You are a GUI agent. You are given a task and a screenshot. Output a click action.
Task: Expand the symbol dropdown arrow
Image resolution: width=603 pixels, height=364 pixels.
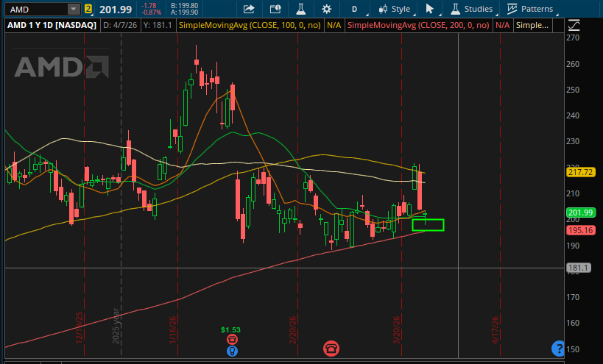tap(74, 10)
